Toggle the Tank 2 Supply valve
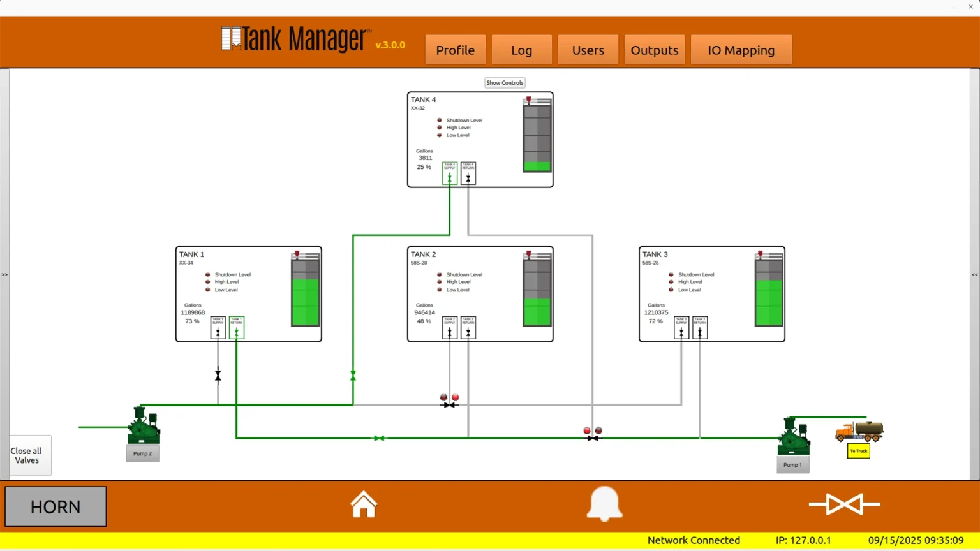 click(x=450, y=327)
